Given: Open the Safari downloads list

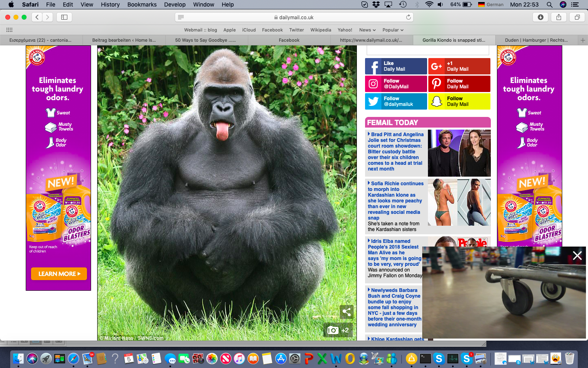Looking at the screenshot, I should coord(541,17).
